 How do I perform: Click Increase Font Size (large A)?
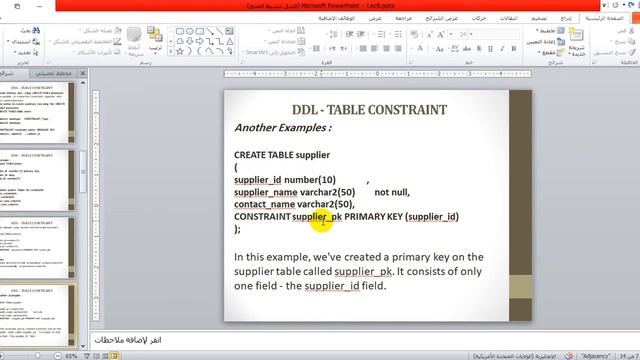click(x=440, y=35)
